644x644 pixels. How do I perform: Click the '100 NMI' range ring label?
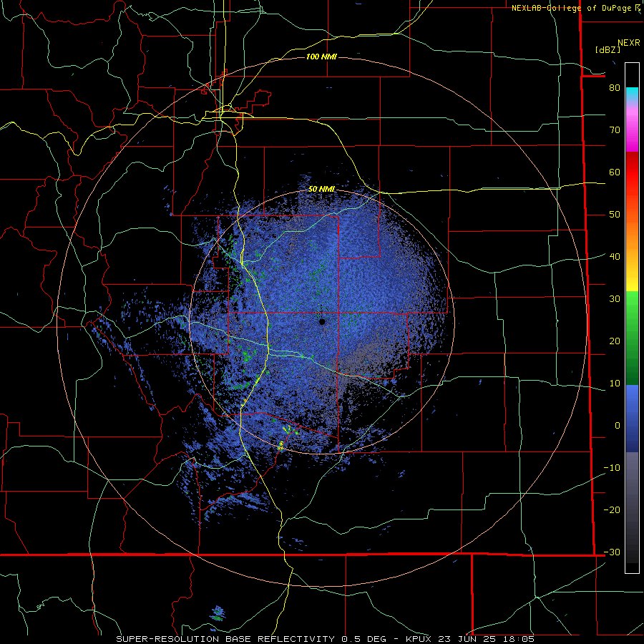321,57
